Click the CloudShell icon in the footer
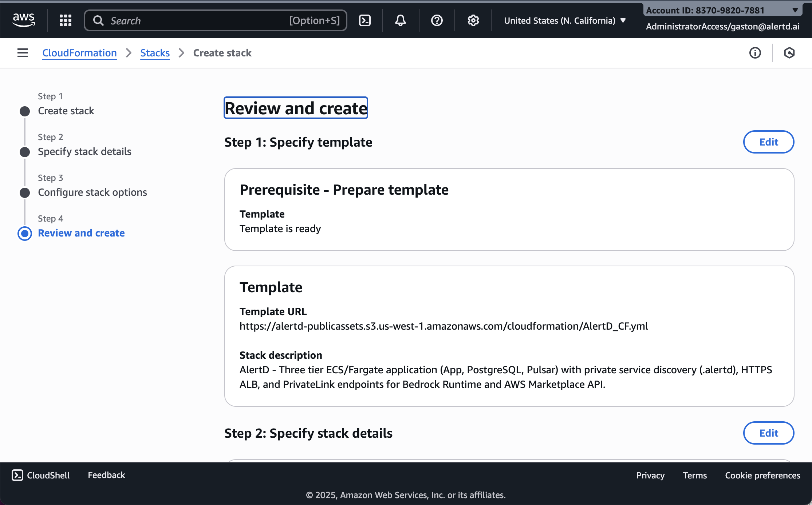 [x=17, y=475]
